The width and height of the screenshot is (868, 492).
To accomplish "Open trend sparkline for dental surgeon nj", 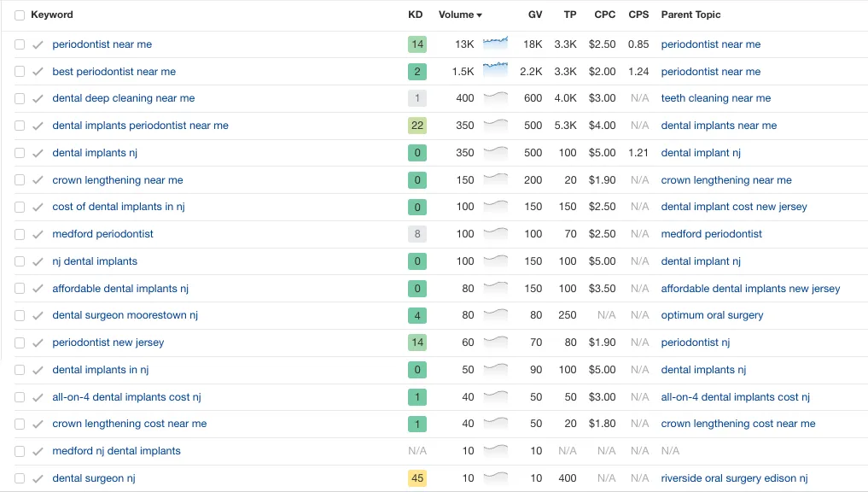I will (x=495, y=477).
